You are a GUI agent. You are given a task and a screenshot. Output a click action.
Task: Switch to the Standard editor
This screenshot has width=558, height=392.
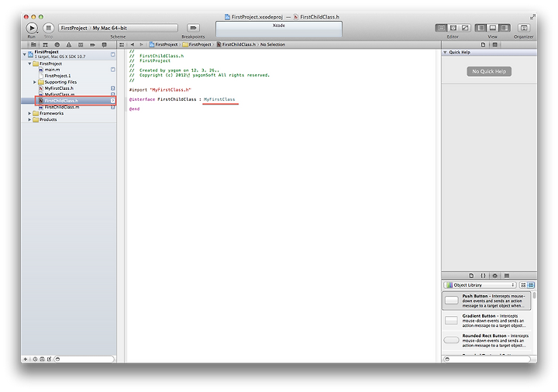click(441, 28)
